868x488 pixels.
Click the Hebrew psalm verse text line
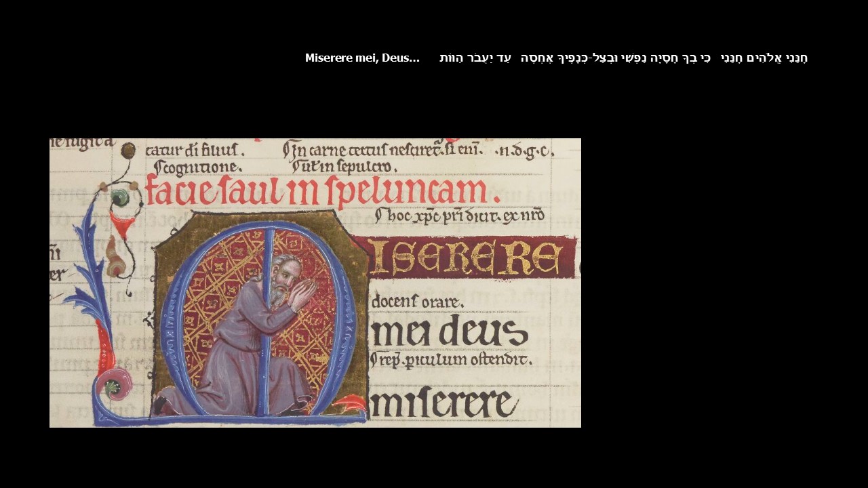point(623,58)
